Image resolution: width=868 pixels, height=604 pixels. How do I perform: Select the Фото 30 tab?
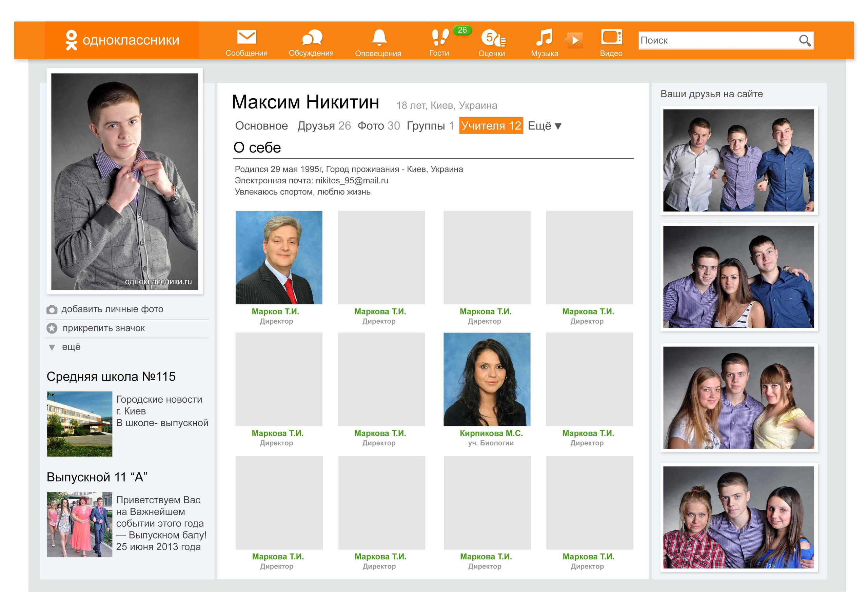tap(378, 126)
